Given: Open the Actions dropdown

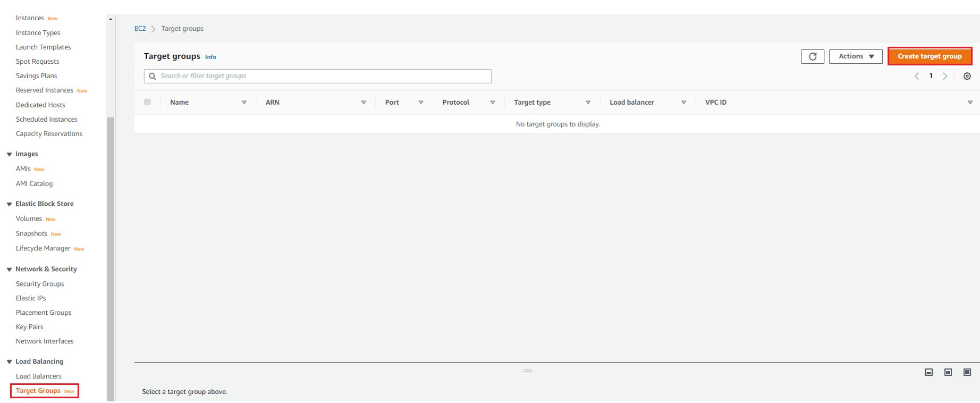Looking at the screenshot, I should tap(856, 56).
